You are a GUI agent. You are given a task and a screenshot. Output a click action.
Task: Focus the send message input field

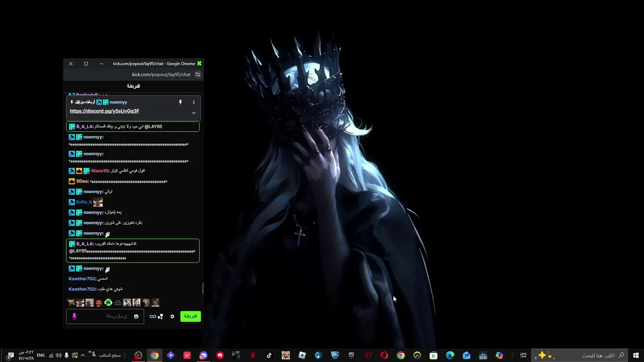(x=105, y=316)
